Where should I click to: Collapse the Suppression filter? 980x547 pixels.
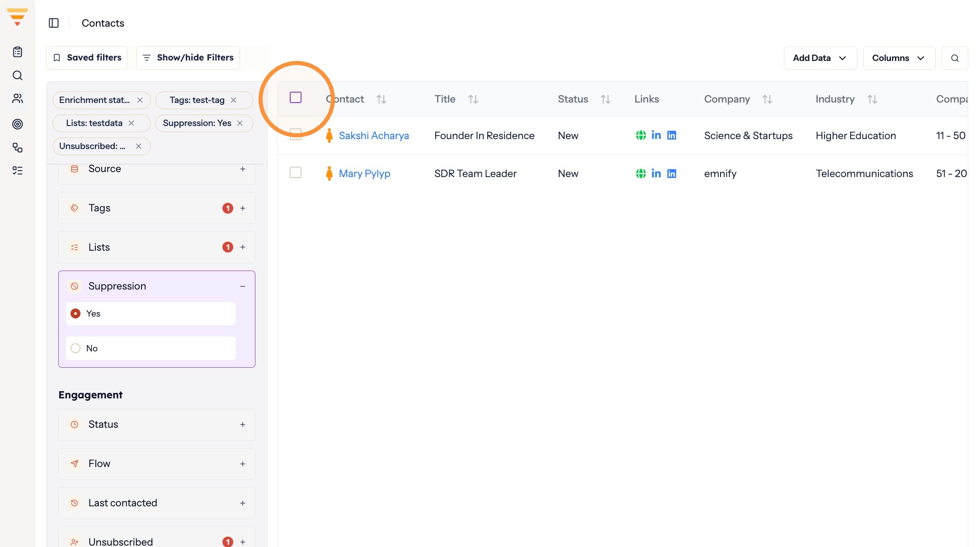pos(243,286)
